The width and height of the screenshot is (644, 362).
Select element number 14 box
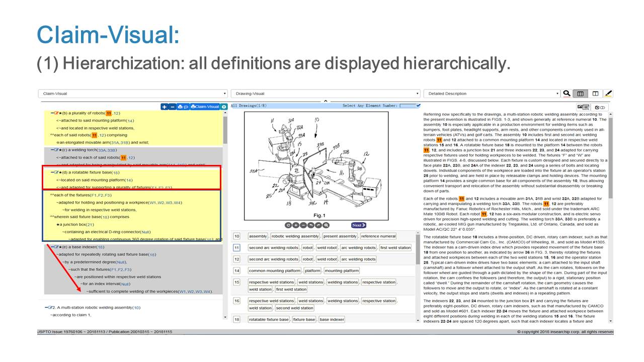(237, 270)
